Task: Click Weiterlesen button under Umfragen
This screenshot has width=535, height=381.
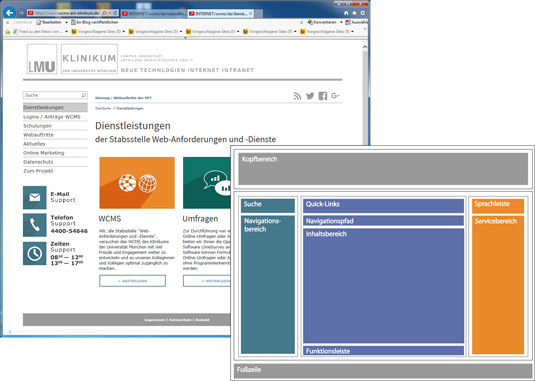Action: (207, 281)
